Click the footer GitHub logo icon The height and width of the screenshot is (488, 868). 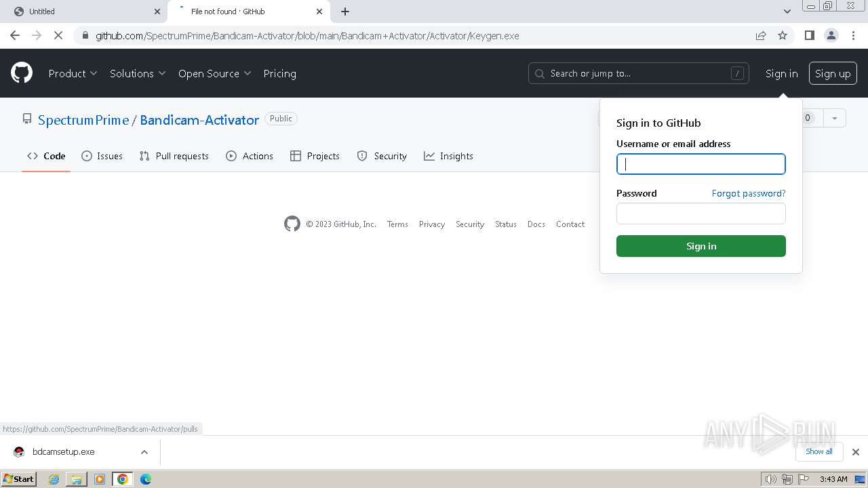(292, 224)
